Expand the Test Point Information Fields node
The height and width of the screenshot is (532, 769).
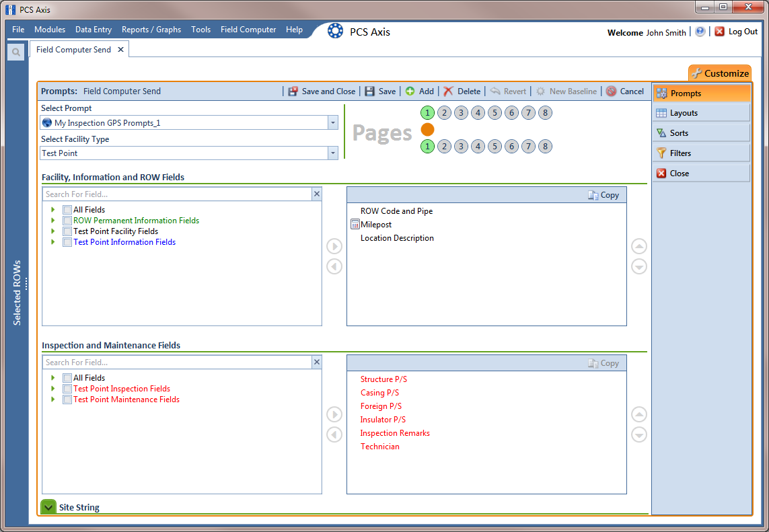click(x=53, y=242)
